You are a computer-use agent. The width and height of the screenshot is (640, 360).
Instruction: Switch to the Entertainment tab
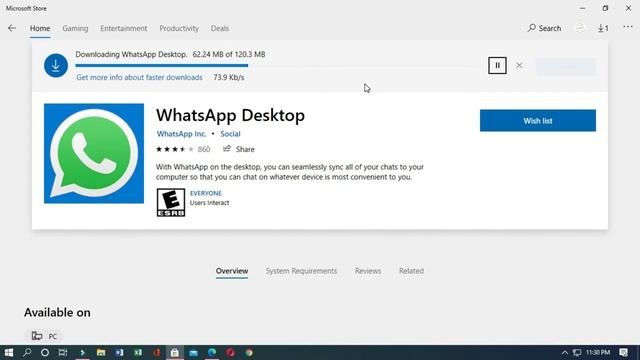(x=124, y=28)
